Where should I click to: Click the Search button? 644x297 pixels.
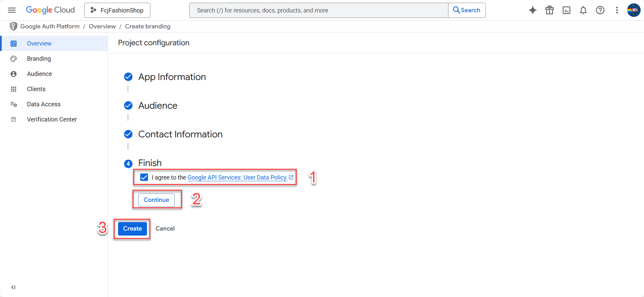click(x=467, y=10)
